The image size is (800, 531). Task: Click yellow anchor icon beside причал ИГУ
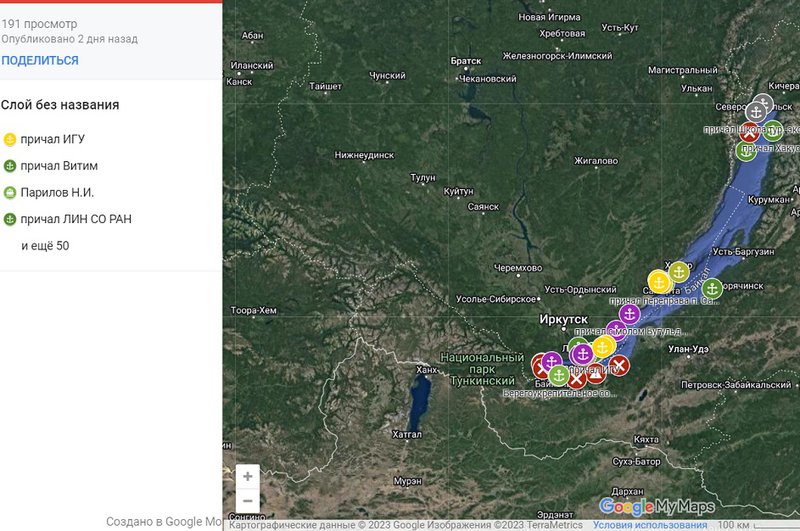10,139
